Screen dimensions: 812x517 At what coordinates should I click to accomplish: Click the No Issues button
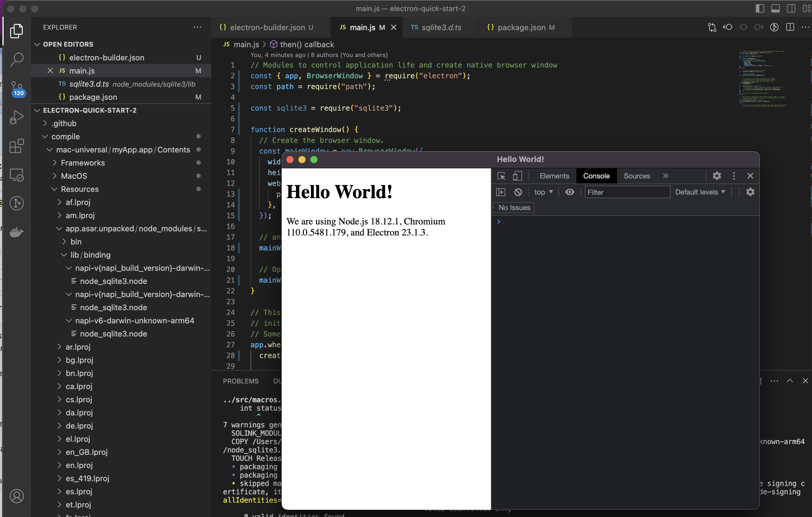(x=514, y=208)
